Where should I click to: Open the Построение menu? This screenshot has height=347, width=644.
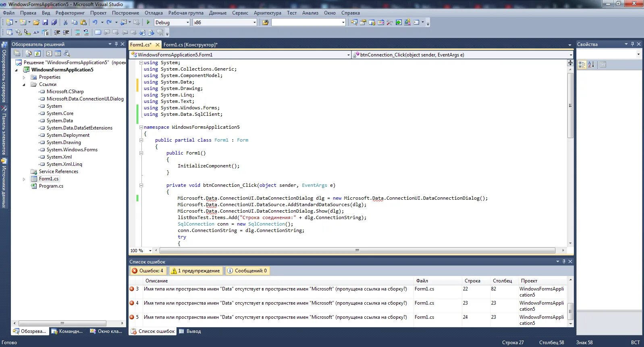(125, 13)
